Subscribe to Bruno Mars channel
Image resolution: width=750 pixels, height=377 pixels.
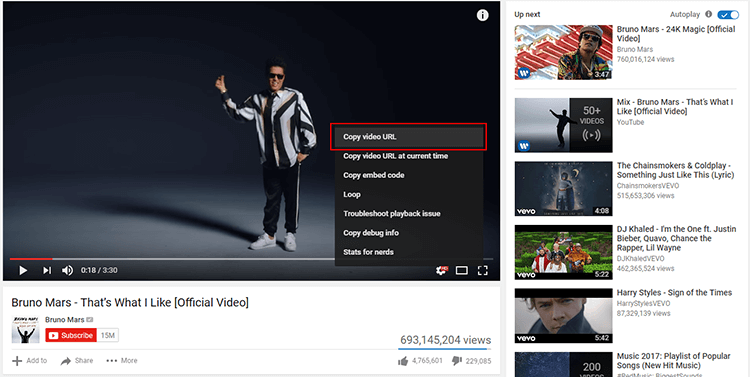(71, 335)
